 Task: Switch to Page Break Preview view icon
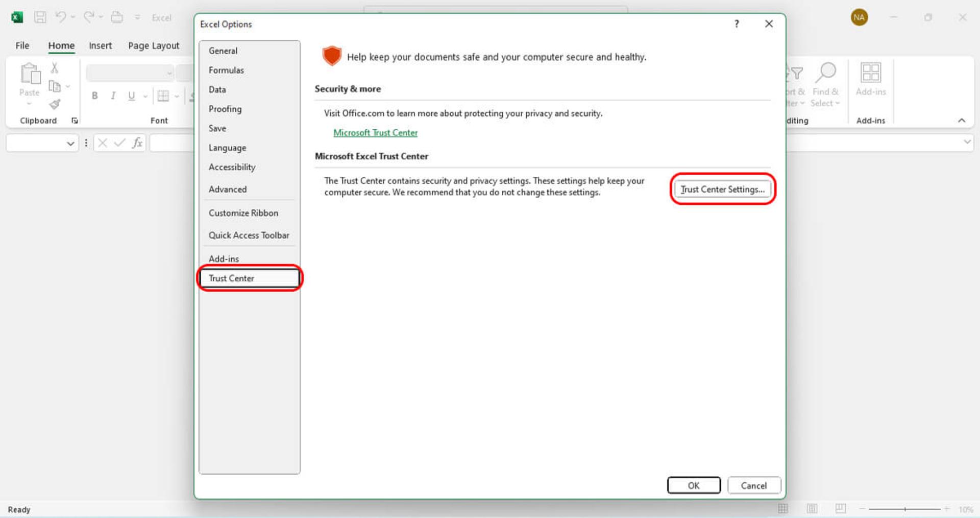click(x=840, y=508)
